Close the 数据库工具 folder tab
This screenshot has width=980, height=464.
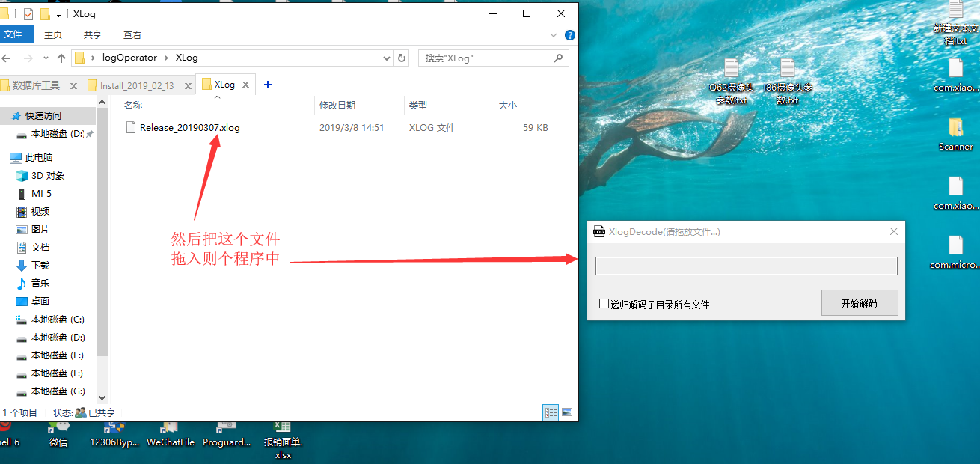pyautogui.click(x=73, y=86)
